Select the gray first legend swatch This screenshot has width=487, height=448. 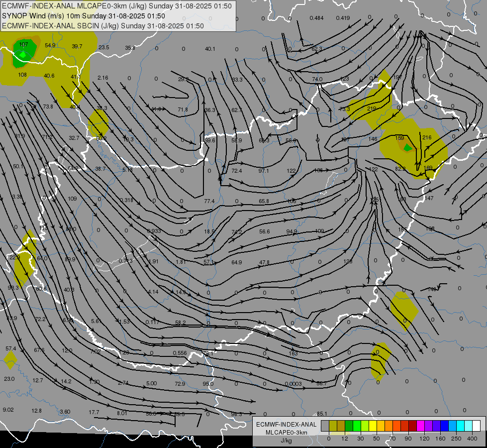325,426
